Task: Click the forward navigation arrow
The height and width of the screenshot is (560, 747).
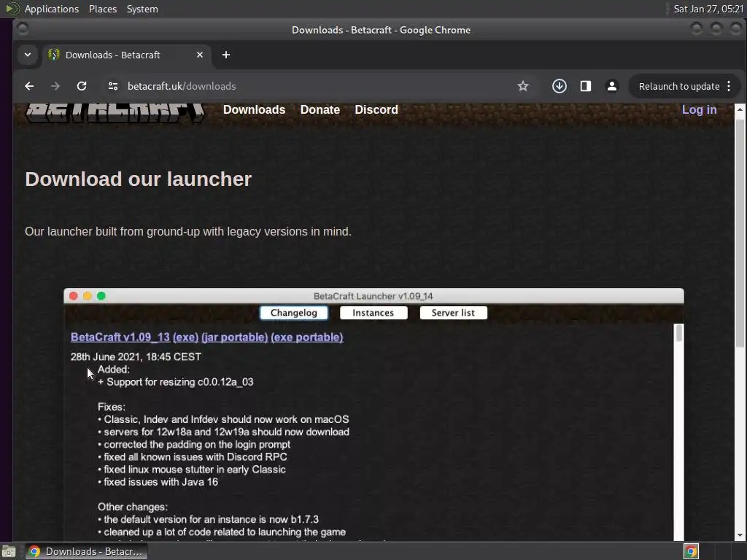Action: click(x=55, y=86)
